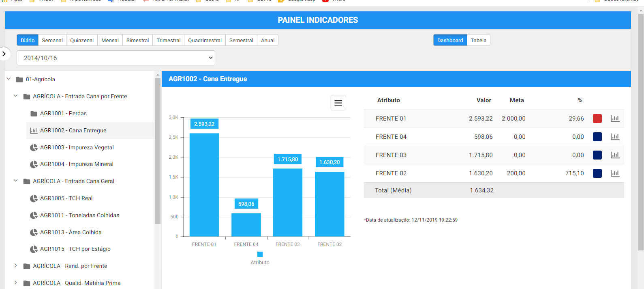The image size is (644, 289).
Task: Collapse AGRÍCOLA - Entrada Cana Geral
Action: [16, 181]
